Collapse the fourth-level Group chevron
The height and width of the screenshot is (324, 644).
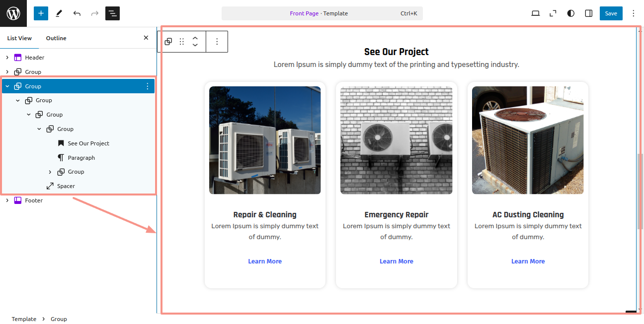39,129
